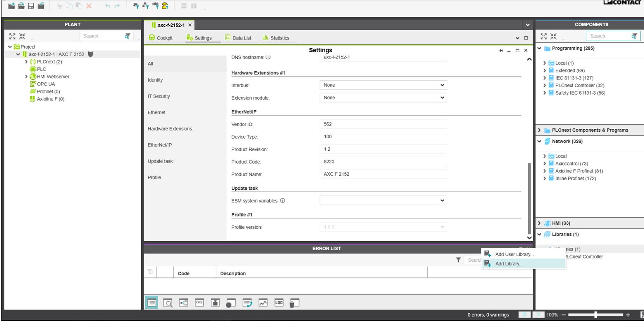
Task: Show Update task settings category
Action: click(160, 161)
